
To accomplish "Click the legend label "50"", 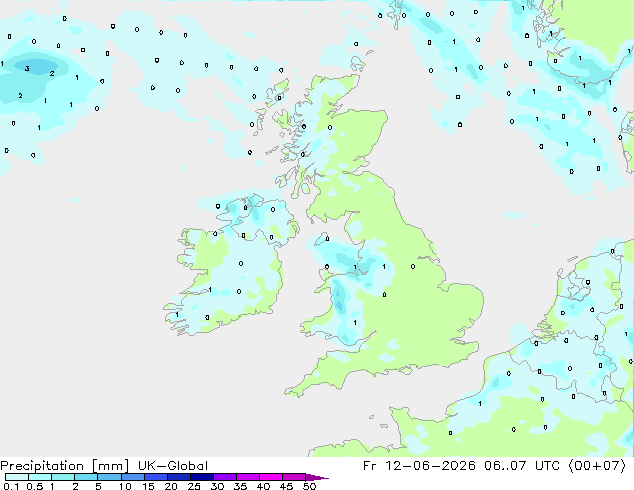I will tap(309, 486).
